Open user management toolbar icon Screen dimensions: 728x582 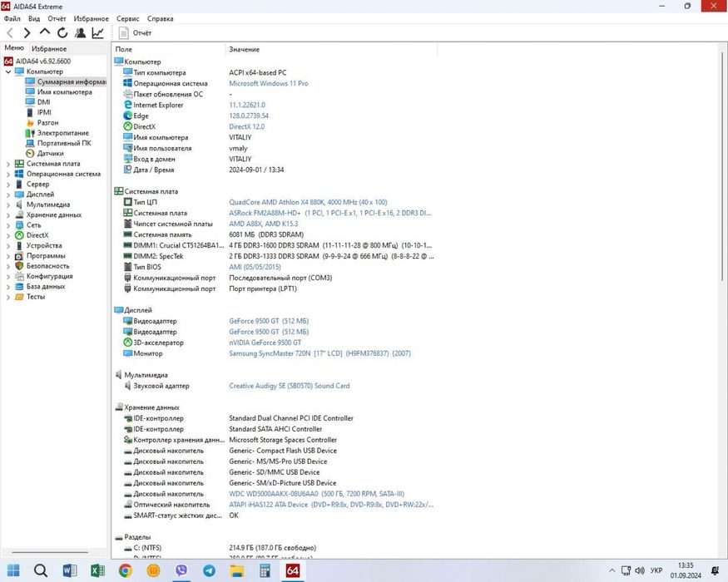[x=81, y=33]
